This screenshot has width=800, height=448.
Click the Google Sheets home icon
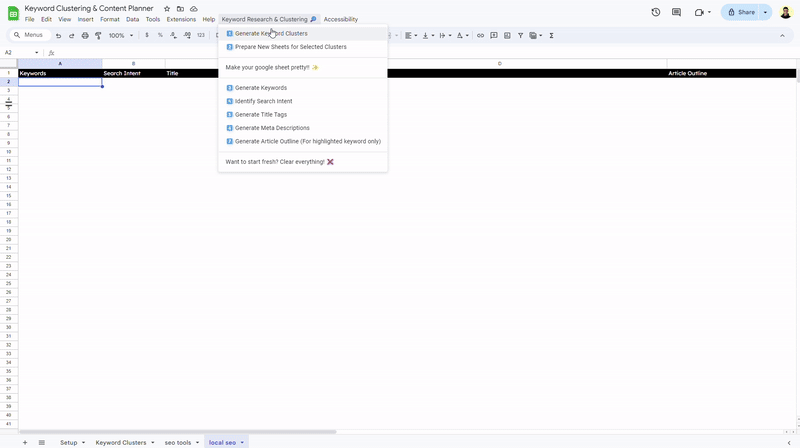coord(13,13)
